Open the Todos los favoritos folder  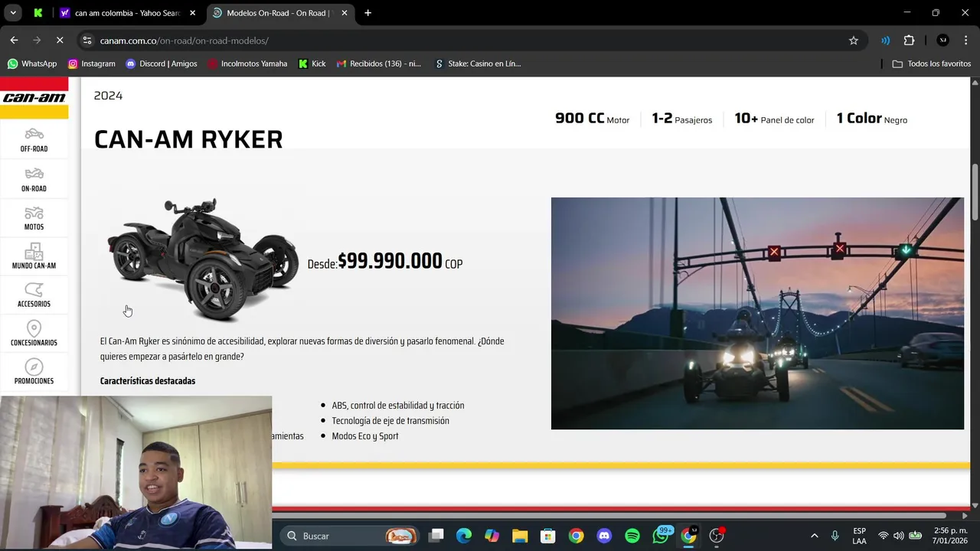coord(932,64)
